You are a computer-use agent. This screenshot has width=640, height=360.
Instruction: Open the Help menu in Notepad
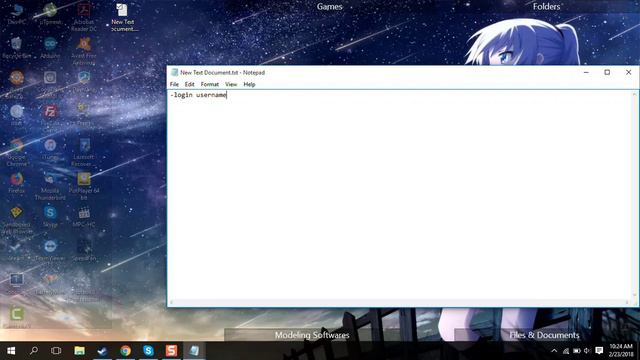point(249,84)
